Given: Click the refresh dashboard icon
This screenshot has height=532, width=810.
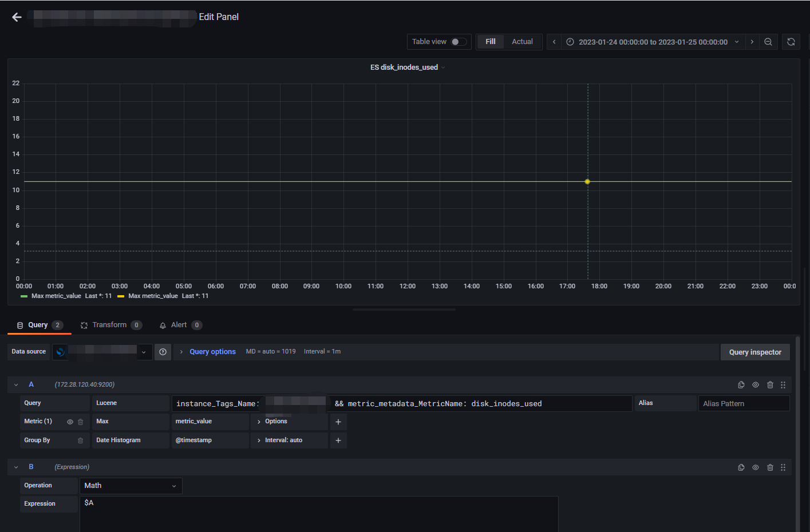Looking at the screenshot, I should (x=791, y=41).
